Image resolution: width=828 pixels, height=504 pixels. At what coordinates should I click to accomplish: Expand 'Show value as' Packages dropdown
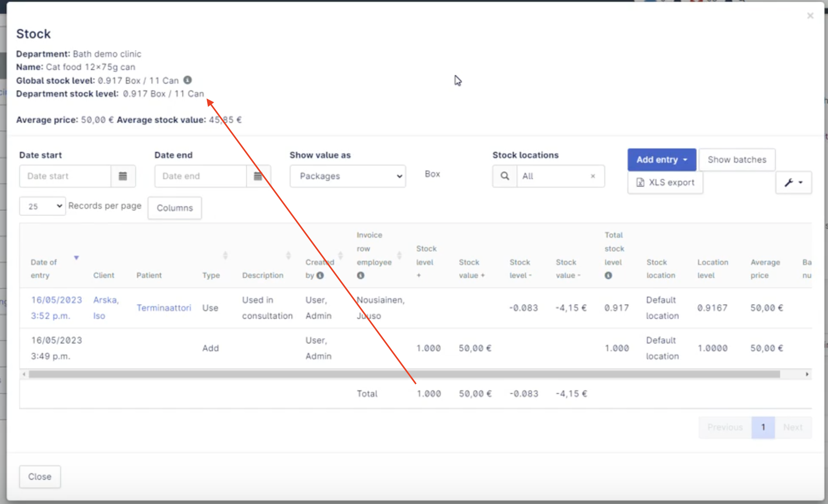[348, 176]
